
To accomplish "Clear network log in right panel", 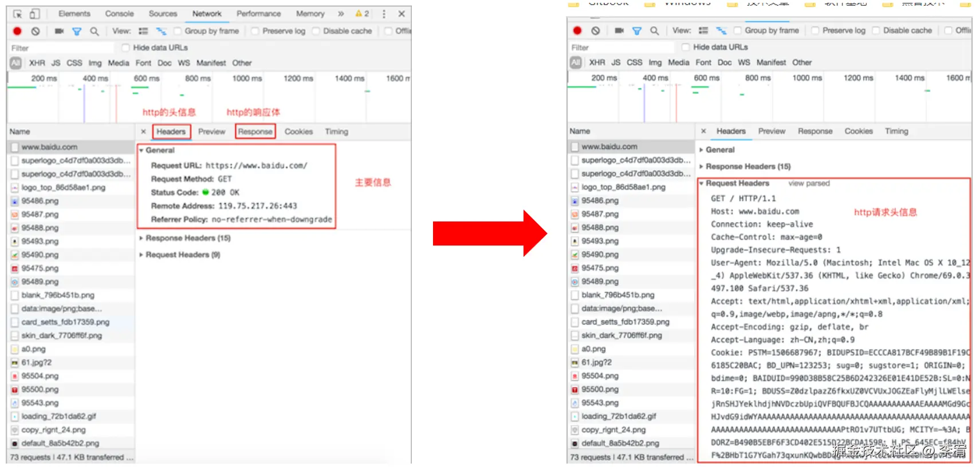I will 596,30.
